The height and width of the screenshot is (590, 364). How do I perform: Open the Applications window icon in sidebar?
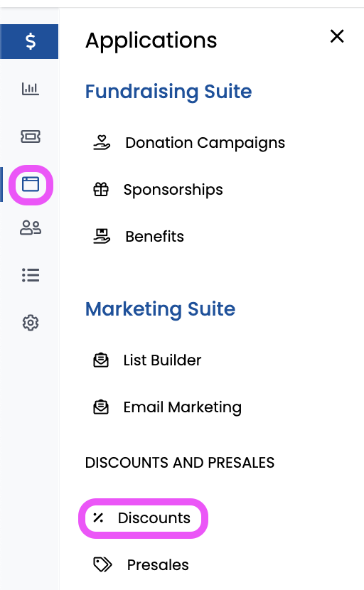click(x=31, y=185)
